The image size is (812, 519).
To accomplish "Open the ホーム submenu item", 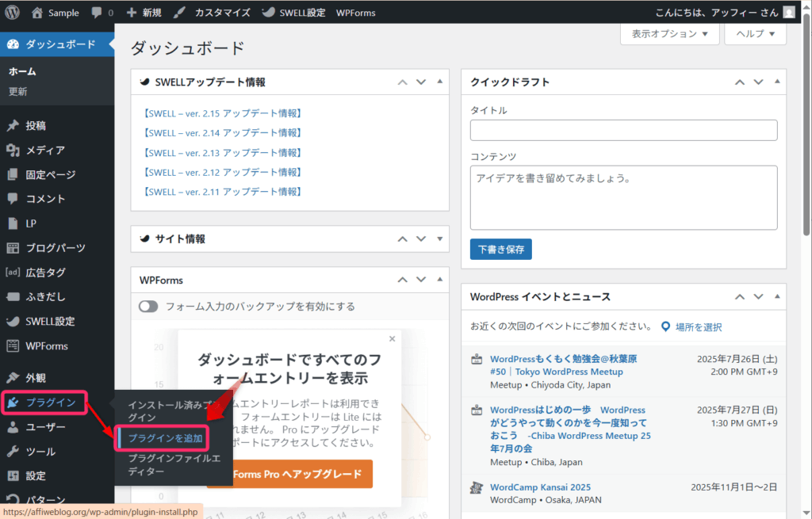I will click(22, 71).
